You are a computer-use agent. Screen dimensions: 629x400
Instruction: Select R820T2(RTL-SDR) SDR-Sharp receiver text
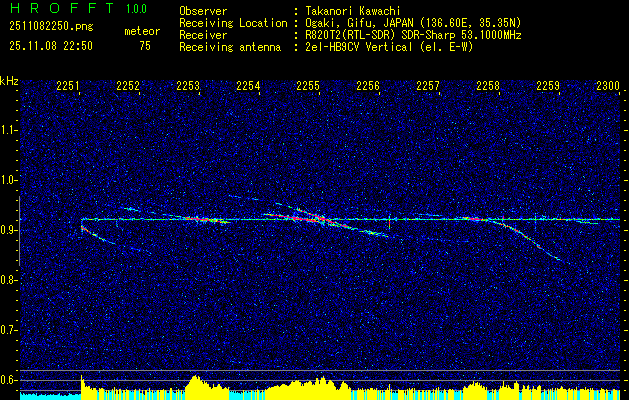[413, 35]
